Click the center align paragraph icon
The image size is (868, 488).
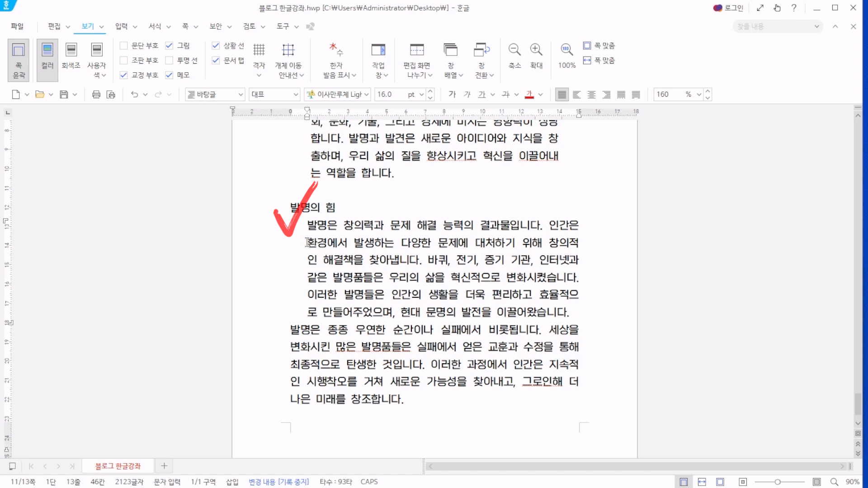(591, 94)
